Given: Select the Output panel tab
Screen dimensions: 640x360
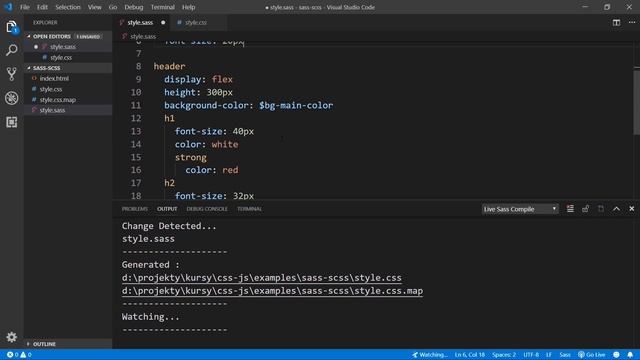Looking at the screenshot, I should [167, 209].
